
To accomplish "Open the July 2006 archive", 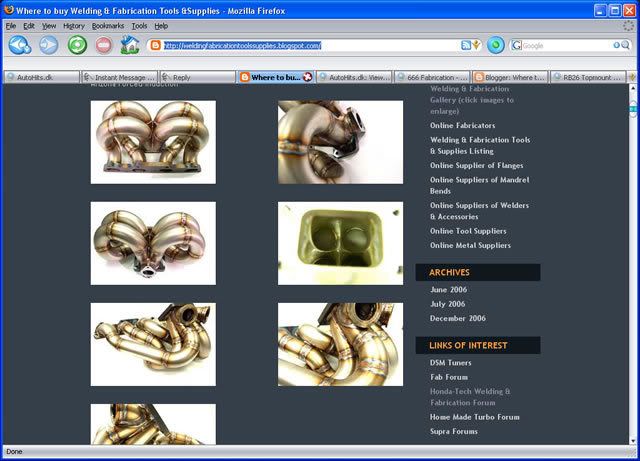I will click(447, 304).
